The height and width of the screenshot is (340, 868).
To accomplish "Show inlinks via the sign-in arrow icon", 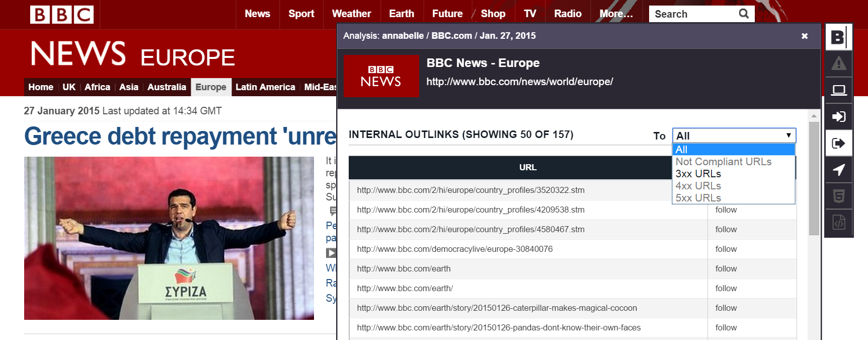I will click(838, 117).
